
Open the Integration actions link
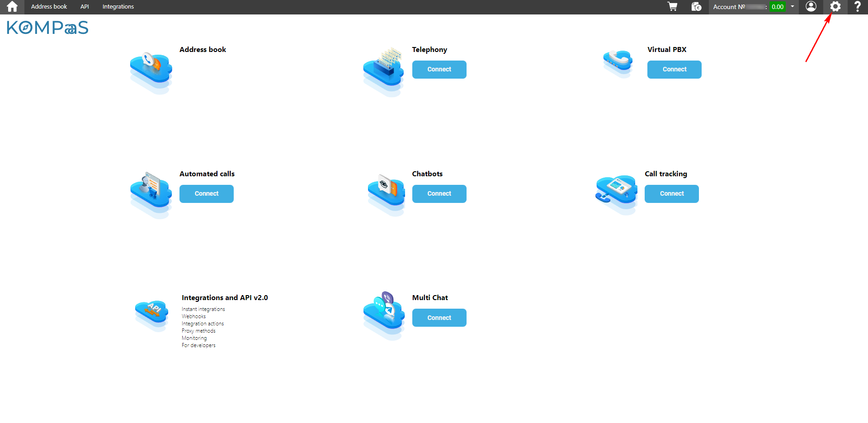click(203, 324)
